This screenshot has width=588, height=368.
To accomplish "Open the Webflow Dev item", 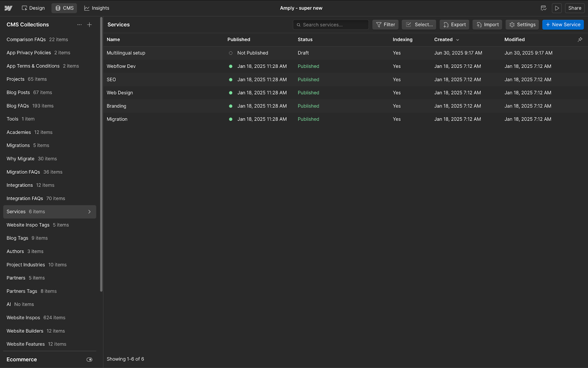I will coord(121,66).
